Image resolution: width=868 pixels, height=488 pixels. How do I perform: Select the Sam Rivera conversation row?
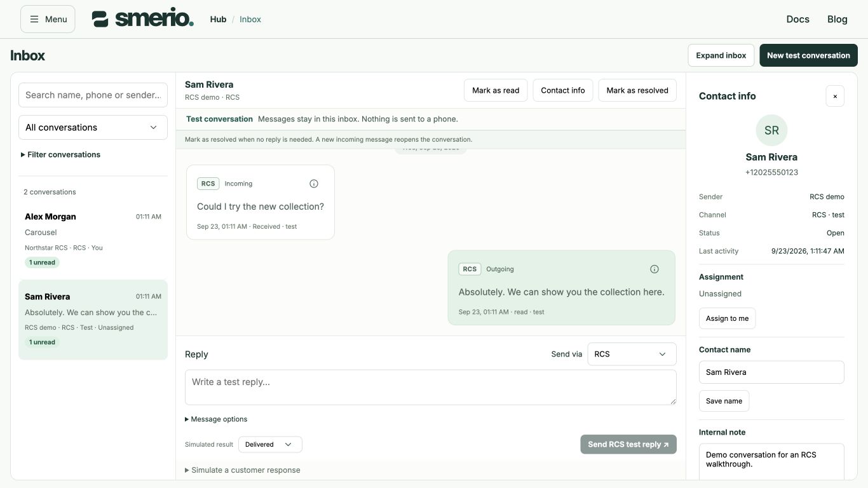tap(93, 320)
